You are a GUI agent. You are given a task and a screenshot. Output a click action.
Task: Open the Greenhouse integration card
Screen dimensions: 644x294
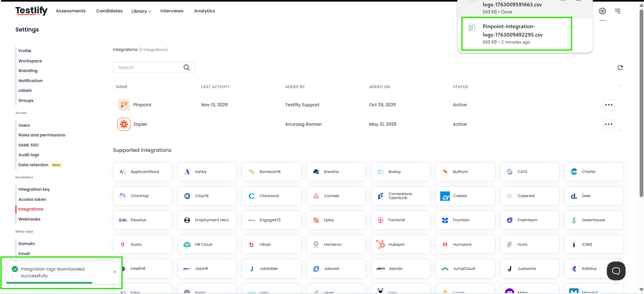click(594, 220)
